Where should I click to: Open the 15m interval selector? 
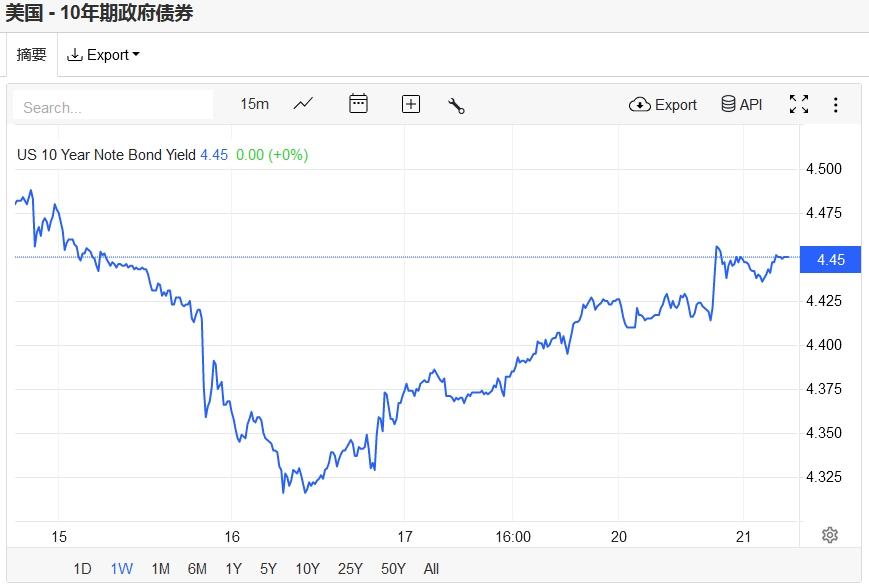(x=255, y=104)
